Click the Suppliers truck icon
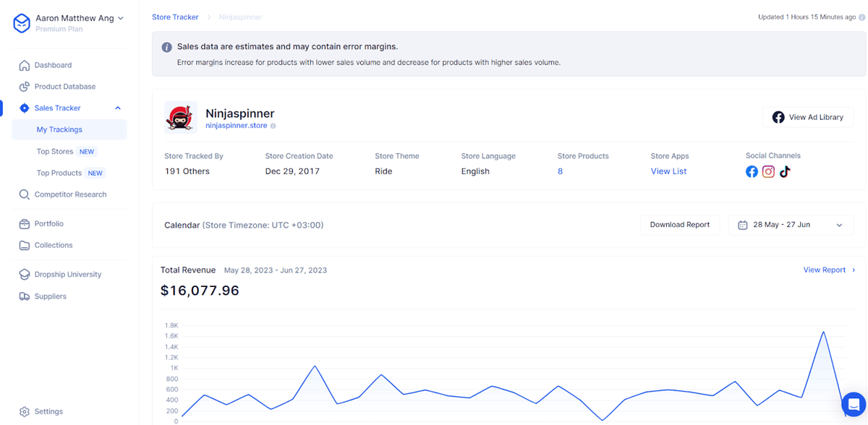The image size is (868, 425). point(25,296)
